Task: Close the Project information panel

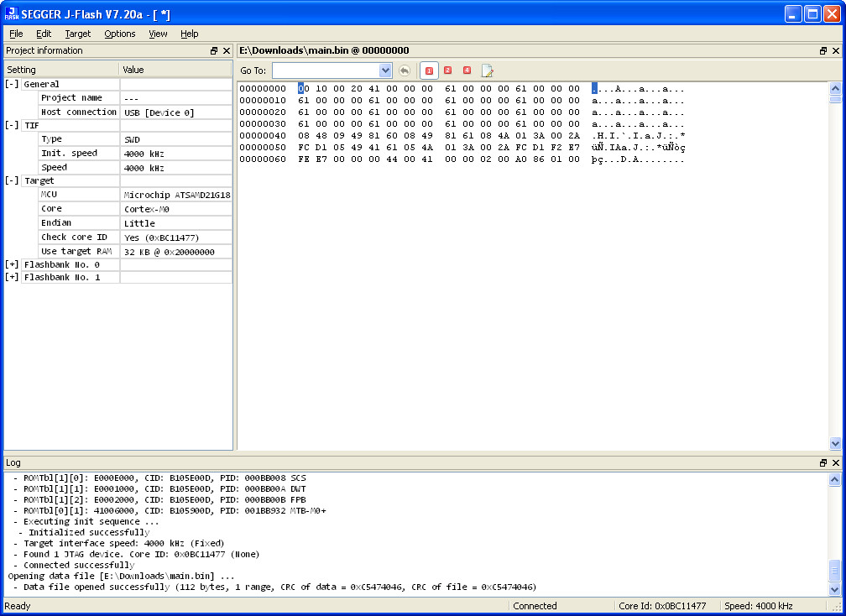Action: click(227, 50)
